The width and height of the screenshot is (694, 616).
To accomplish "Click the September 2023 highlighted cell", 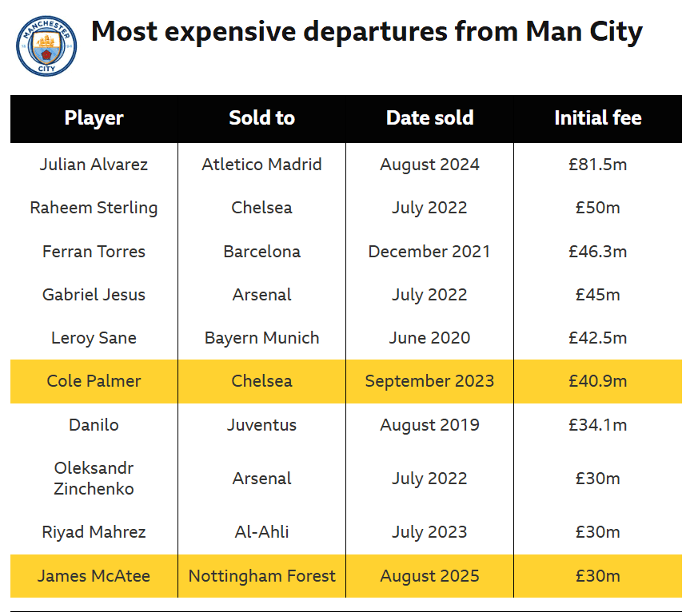I will pos(430,381).
